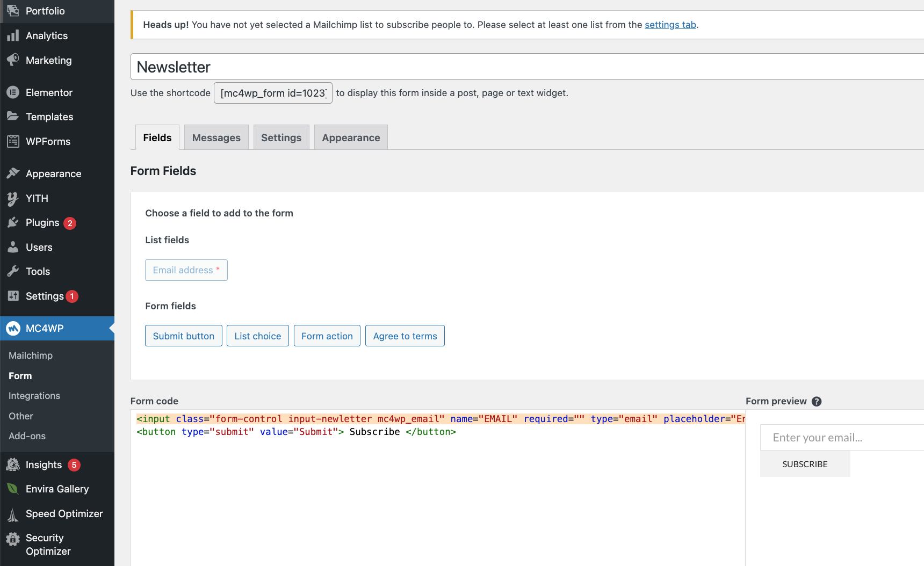Click the Marketing megaphone icon

[13, 60]
